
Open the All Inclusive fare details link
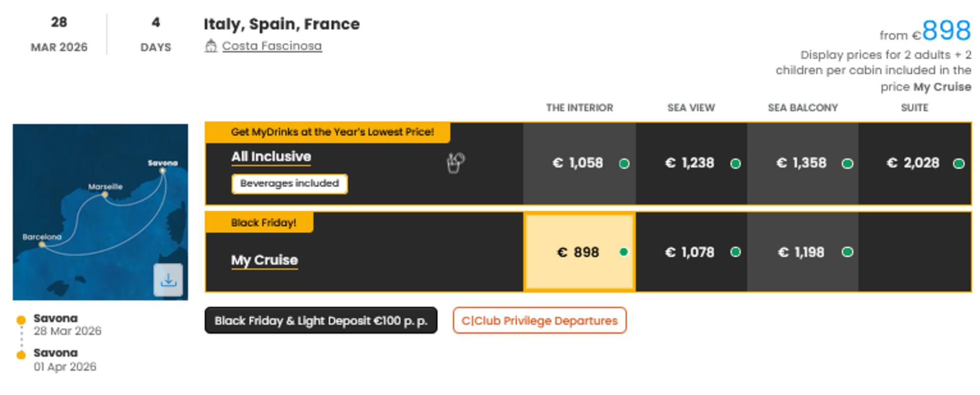point(271,157)
